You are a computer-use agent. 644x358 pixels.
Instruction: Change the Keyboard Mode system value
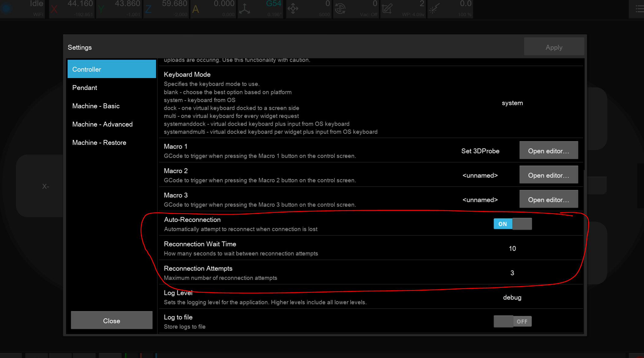coord(512,103)
